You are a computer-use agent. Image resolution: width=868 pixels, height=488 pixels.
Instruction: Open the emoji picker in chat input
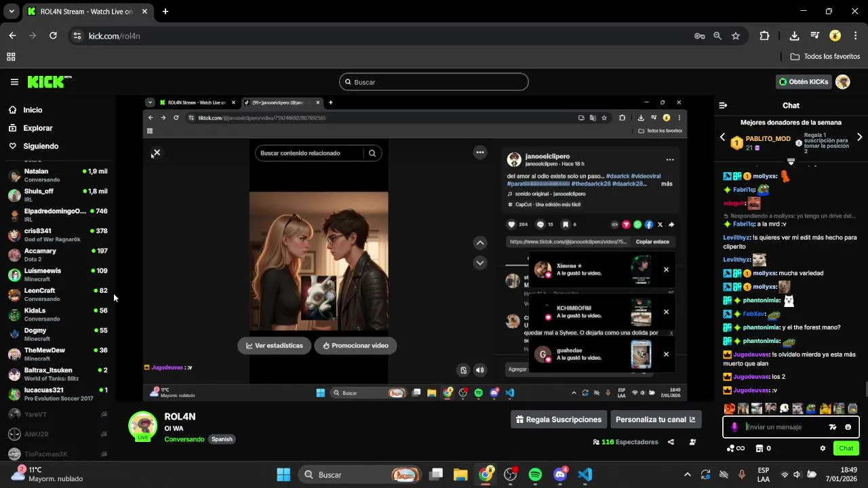pos(848,427)
